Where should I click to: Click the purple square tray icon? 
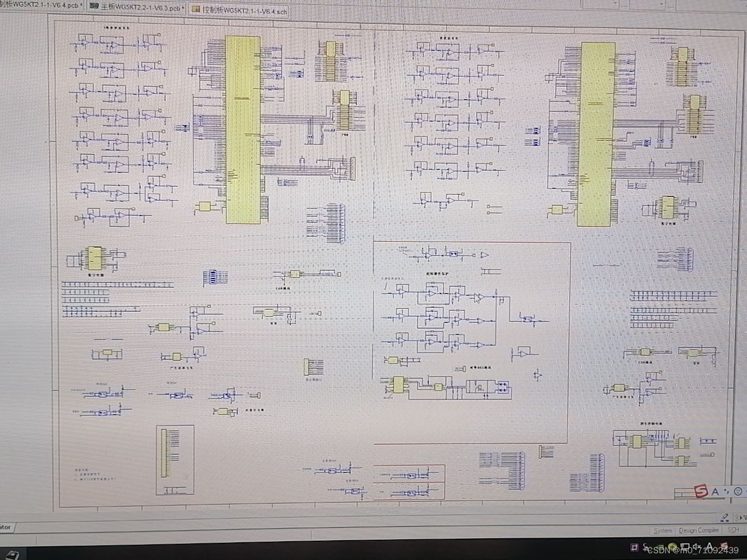tap(634, 547)
